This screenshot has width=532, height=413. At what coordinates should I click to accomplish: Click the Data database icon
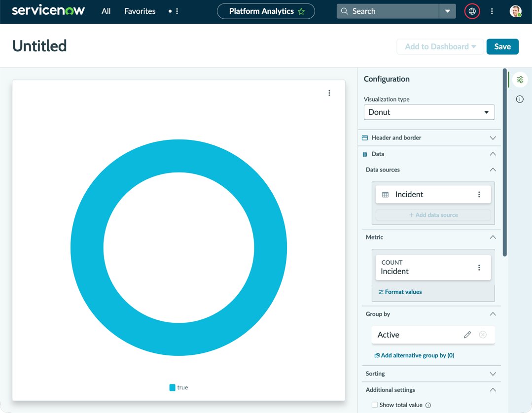365,154
